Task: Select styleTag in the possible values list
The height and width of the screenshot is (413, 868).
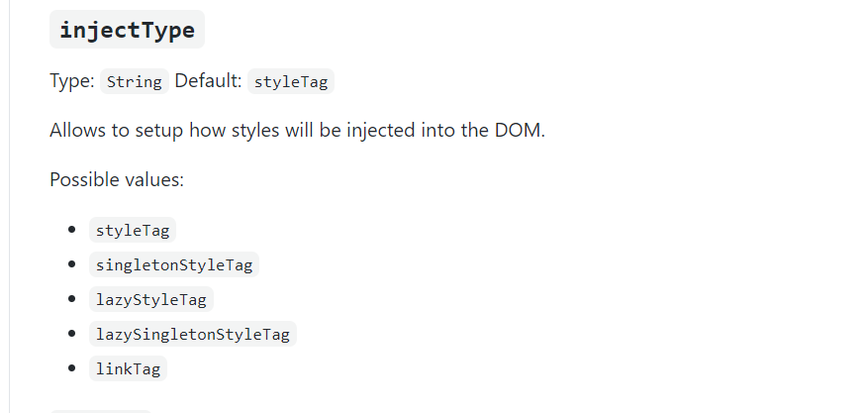Action: click(x=133, y=231)
